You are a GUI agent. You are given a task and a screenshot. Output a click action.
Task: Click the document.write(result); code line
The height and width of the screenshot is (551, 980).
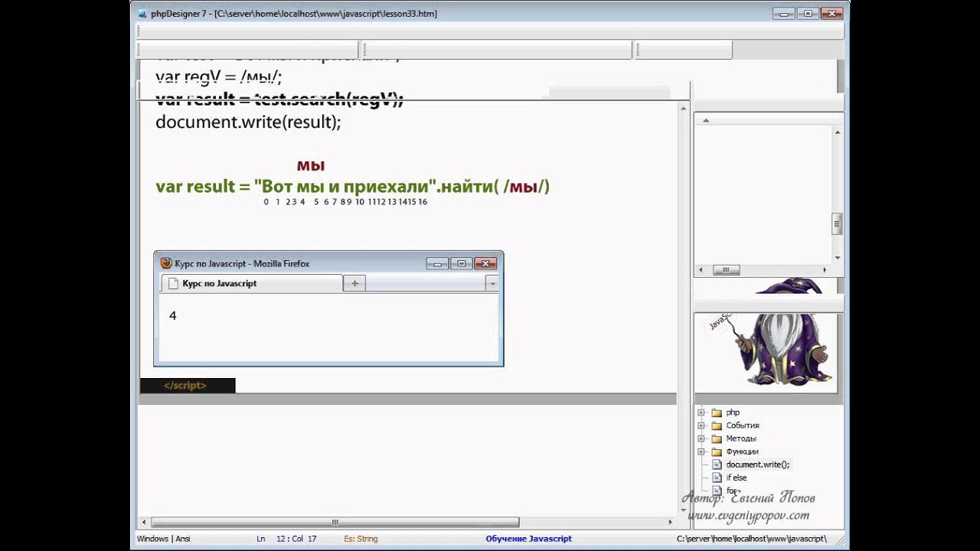pos(248,122)
